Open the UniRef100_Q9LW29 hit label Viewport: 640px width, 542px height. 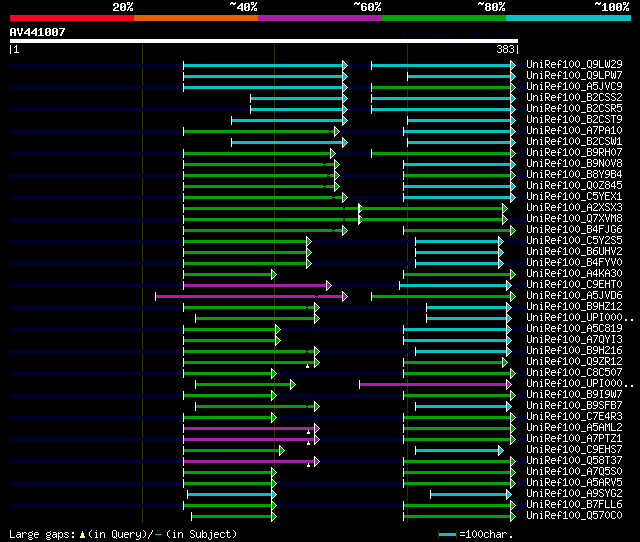tap(574, 64)
